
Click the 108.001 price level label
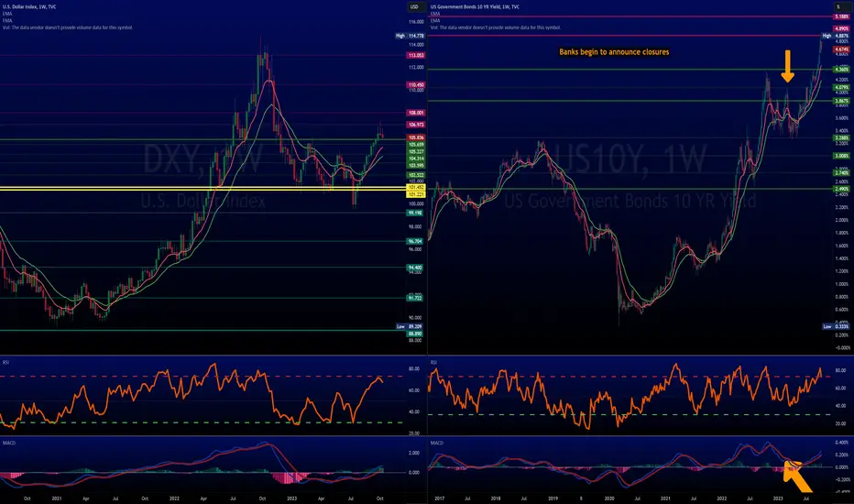pos(416,113)
